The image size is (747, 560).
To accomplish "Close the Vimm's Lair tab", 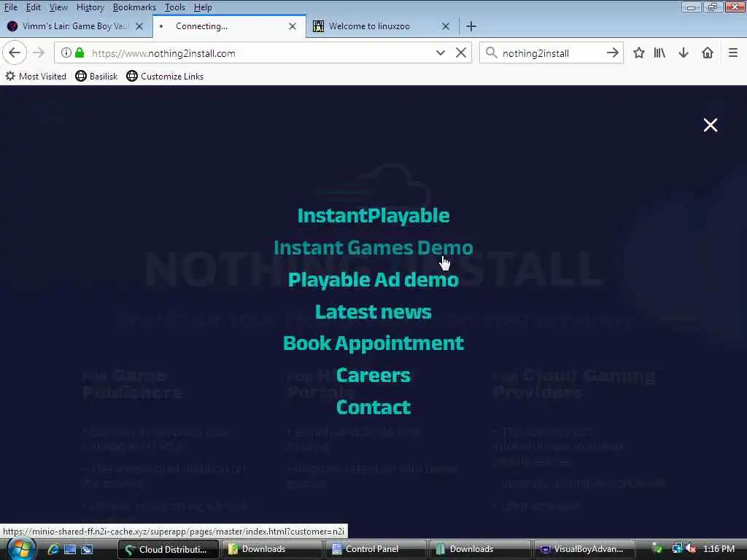I will (x=139, y=26).
